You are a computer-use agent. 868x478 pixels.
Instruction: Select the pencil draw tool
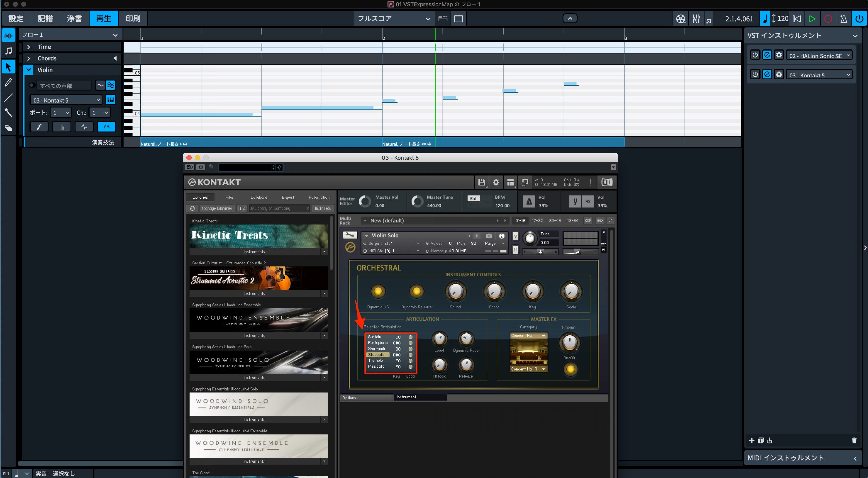(8, 82)
